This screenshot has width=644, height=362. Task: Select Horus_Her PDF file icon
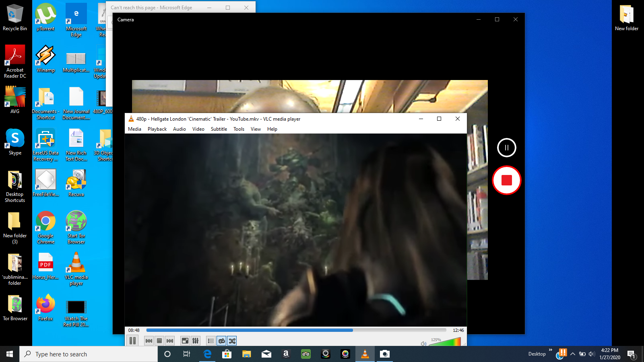pos(45,266)
